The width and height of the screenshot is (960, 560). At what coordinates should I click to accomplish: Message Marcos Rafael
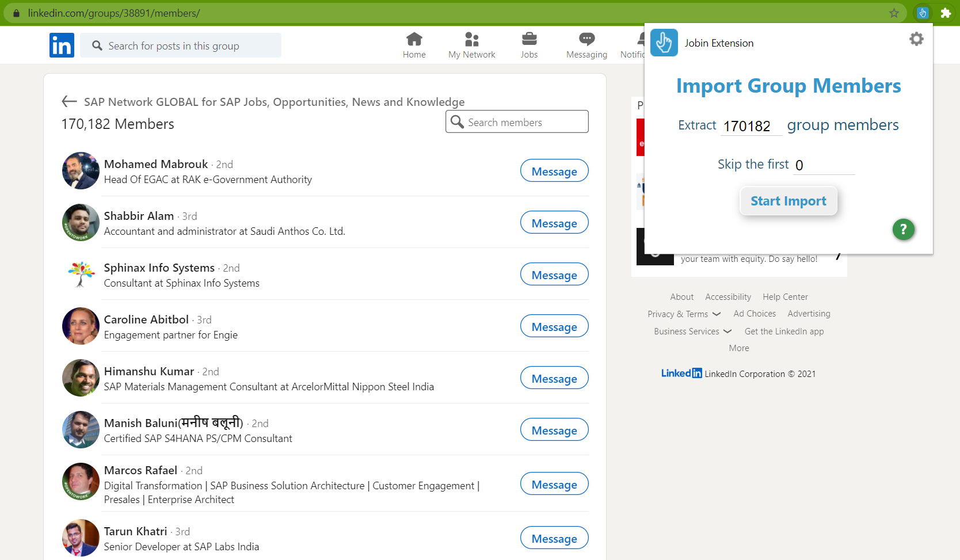coord(554,484)
